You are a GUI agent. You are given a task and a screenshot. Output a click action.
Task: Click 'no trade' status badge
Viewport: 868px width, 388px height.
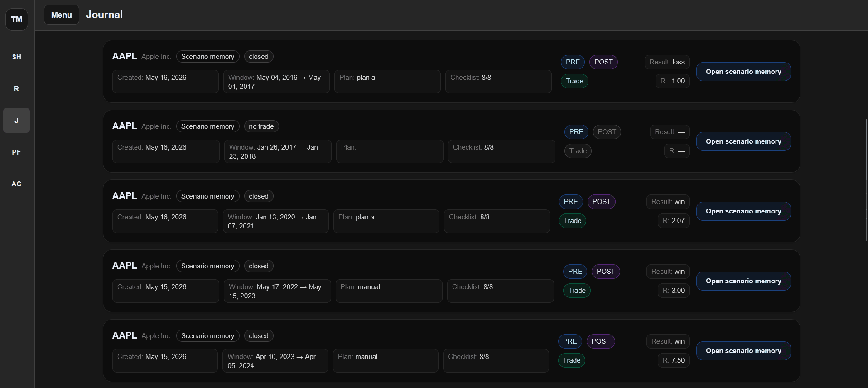coord(261,126)
